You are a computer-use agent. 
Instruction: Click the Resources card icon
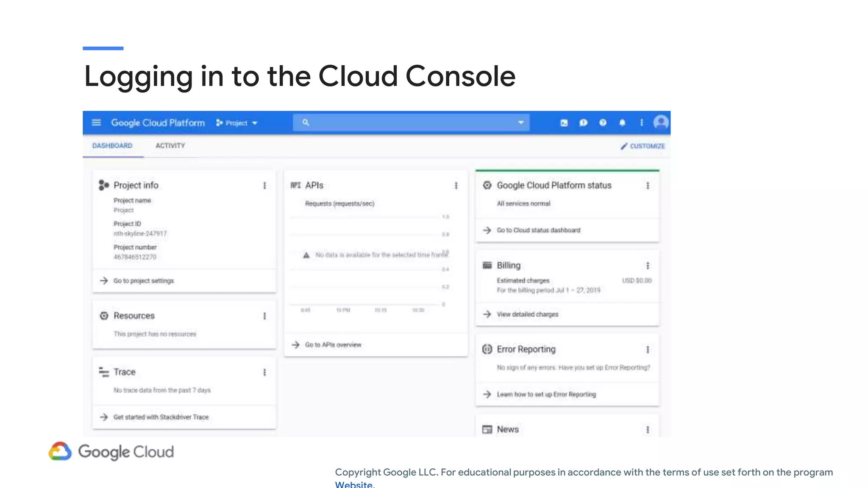pyautogui.click(x=104, y=316)
